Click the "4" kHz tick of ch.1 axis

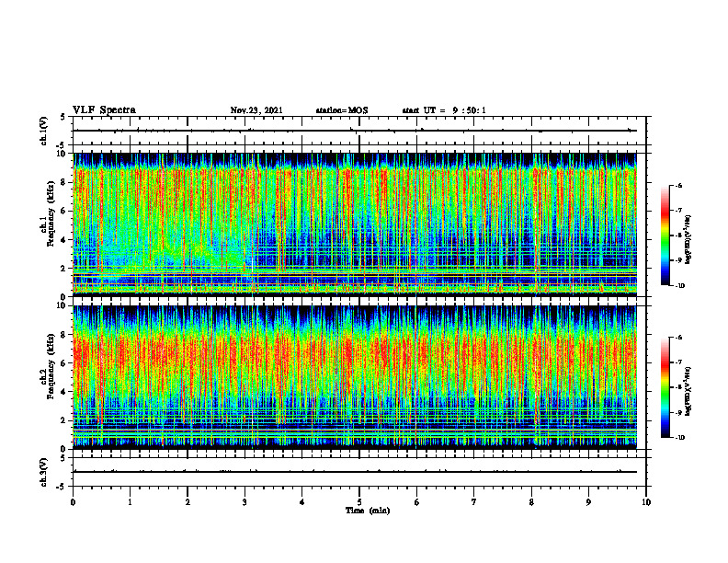click(63, 240)
